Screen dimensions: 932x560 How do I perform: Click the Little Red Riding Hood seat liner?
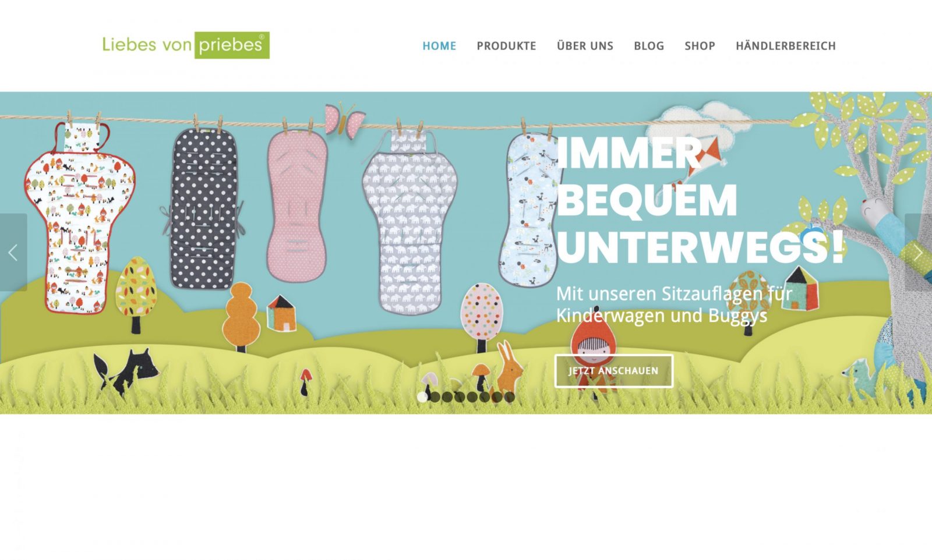coord(79,218)
